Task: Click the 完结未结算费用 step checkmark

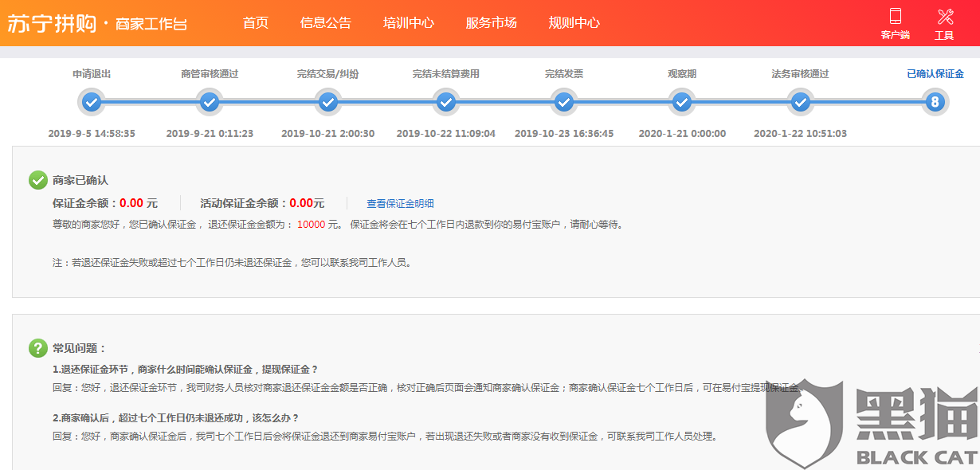Action: coord(446,102)
